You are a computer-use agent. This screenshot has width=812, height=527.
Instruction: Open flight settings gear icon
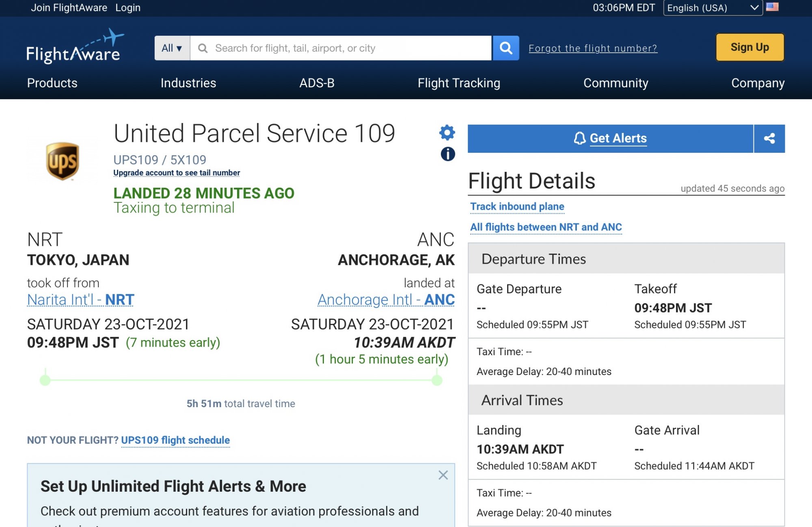tap(447, 132)
